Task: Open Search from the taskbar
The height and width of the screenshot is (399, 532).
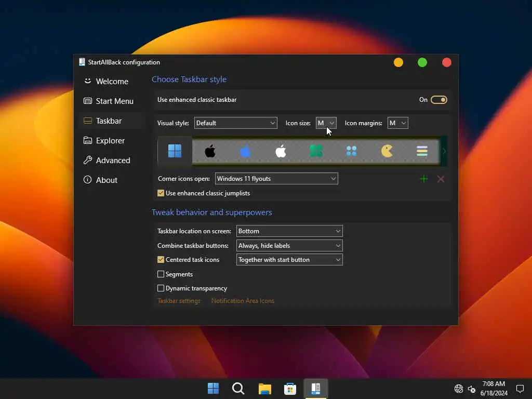Action: 238,389
